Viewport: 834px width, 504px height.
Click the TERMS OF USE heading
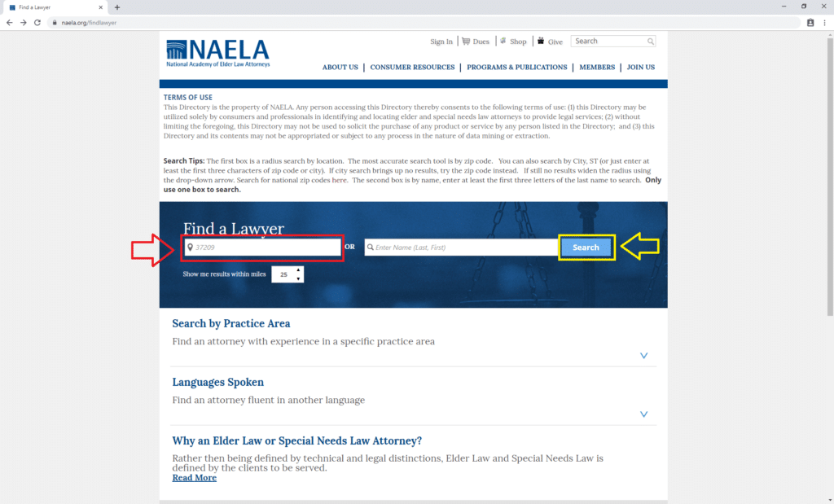pos(188,97)
